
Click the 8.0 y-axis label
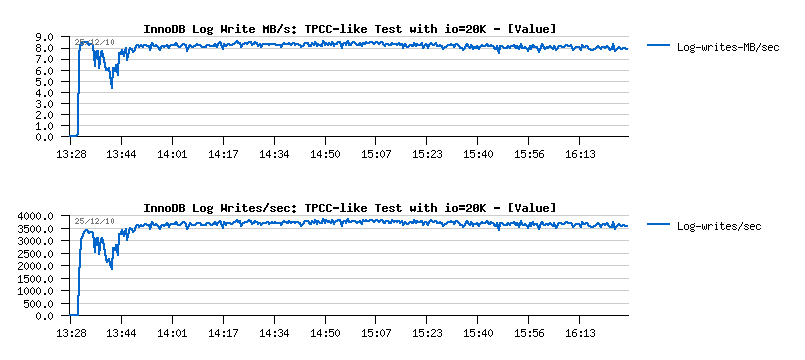45,48
